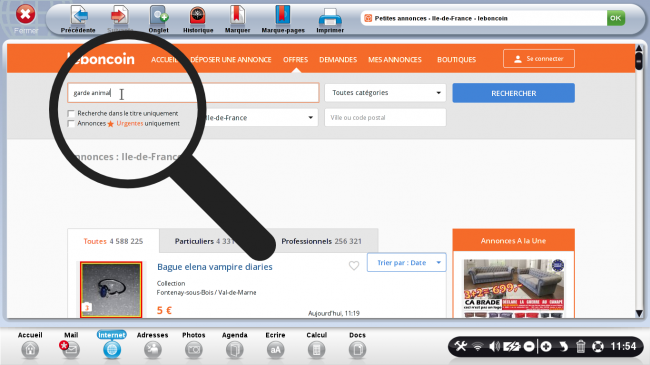Image resolution: width=650 pixels, height=365 pixels.
Task: Open the sofa ad under Annonces A la Une
Action: [x=514, y=288]
